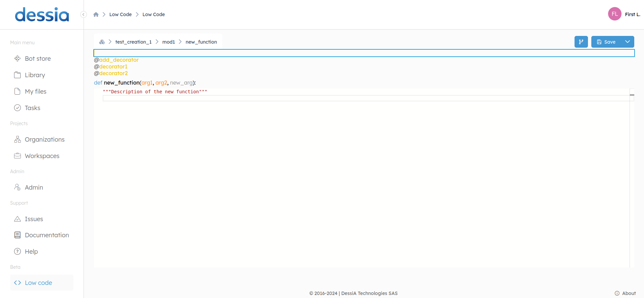The height and width of the screenshot is (298, 644).
Task: Click the git branch button
Action: click(x=581, y=42)
